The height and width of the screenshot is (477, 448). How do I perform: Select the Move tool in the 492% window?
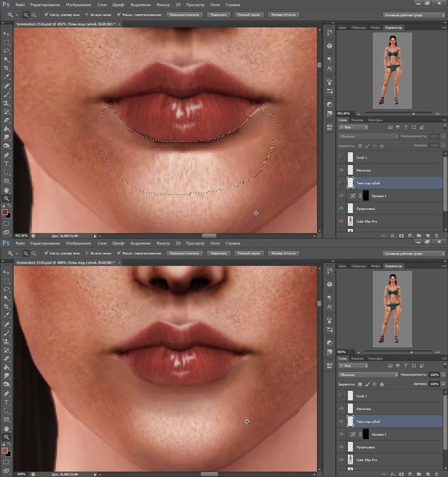click(x=7, y=33)
